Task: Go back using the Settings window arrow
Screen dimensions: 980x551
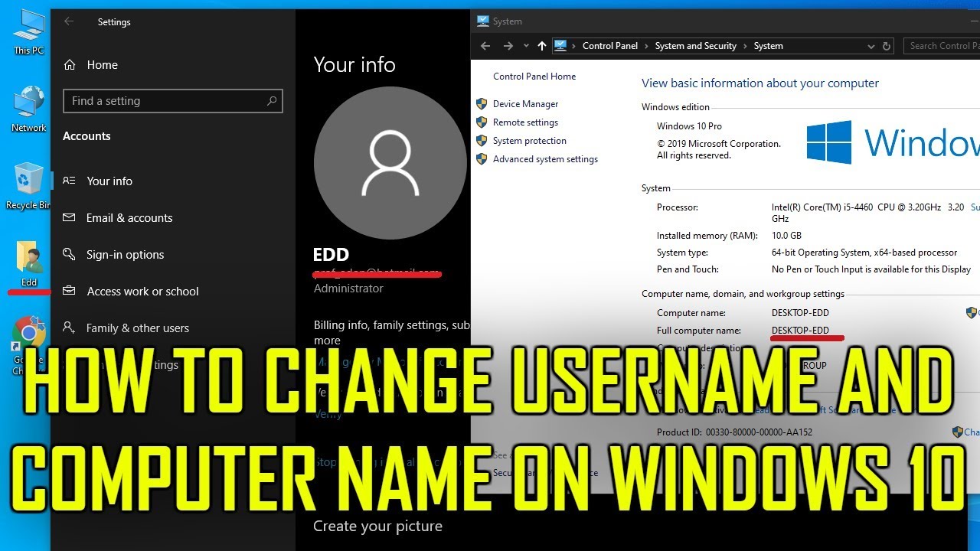Action: (69, 21)
